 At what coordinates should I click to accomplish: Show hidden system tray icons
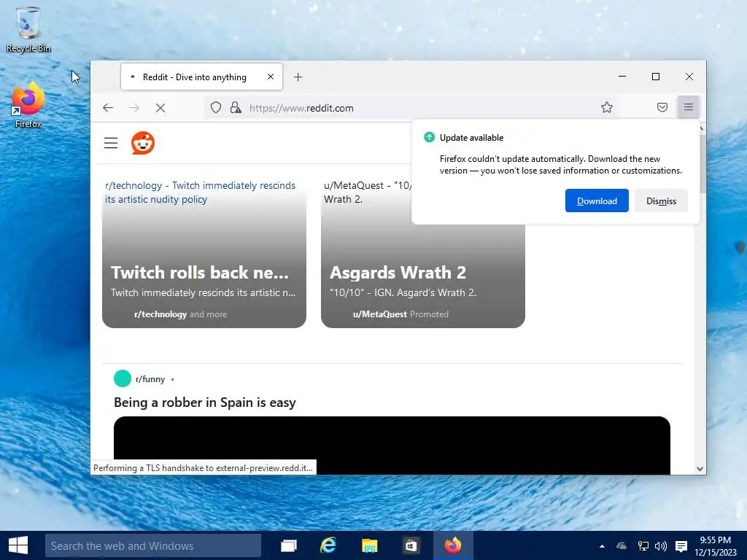pyautogui.click(x=602, y=546)
